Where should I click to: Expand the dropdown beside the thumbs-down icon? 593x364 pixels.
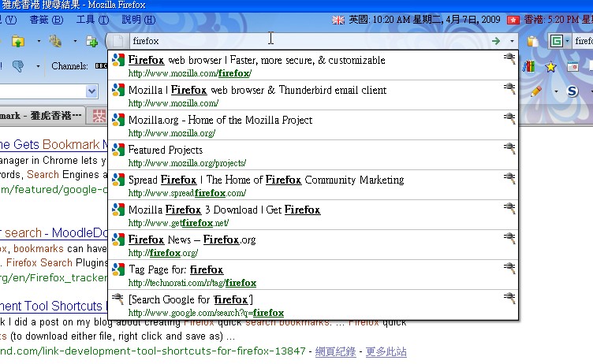tap(38, 66)
